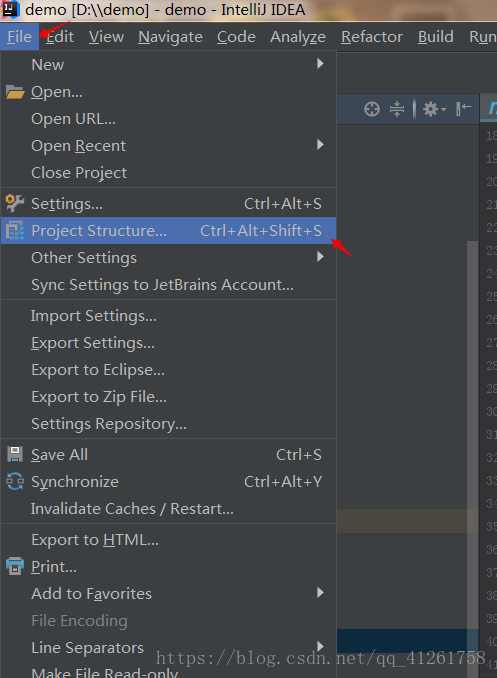The height and width of the screenshot is (678, 497).
Task: Choose Export to Zip File...
Action: click(169, 397)
